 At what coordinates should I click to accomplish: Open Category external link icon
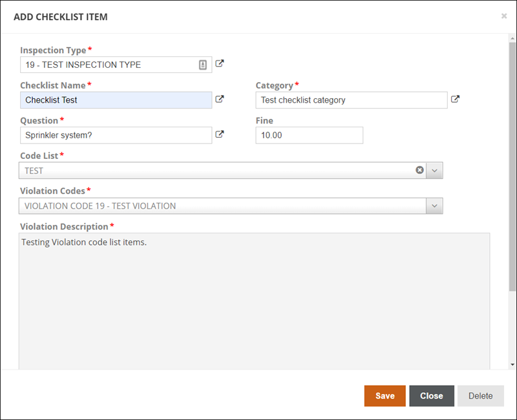click(456, 99)
